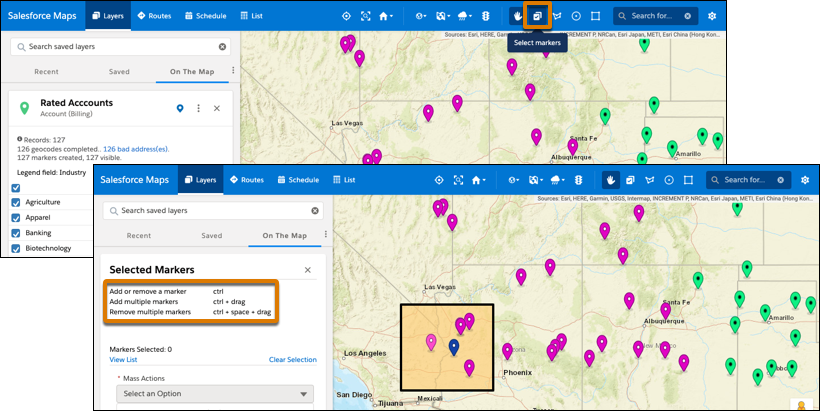The width and height of the screenshot is (820, 411).
Task: Open the List tab in back window
Action: click(252, 16)
